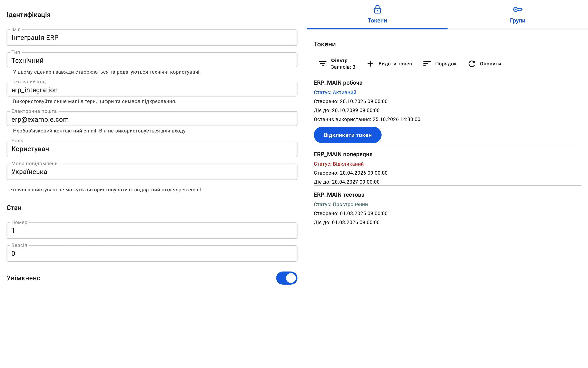Click the Ім'я input field
The height and width of the screenshot is (368, 588).
point(152,38)
